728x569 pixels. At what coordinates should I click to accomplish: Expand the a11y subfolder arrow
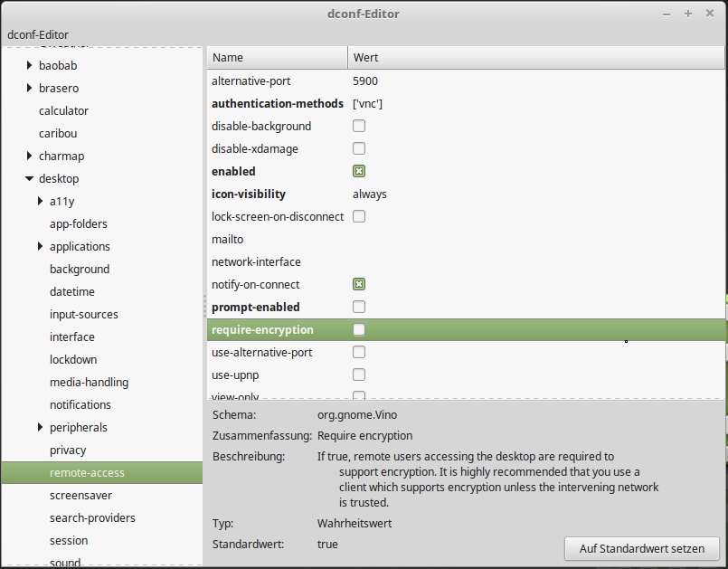click(x=41, y=201)
